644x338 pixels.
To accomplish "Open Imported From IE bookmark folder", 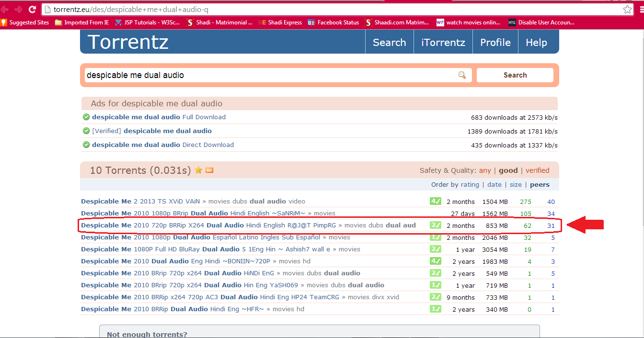I will [x=82, y=23].
